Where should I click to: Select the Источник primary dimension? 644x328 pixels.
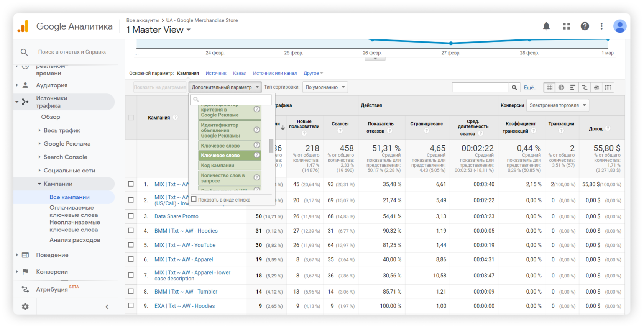[x=216, y=73]
